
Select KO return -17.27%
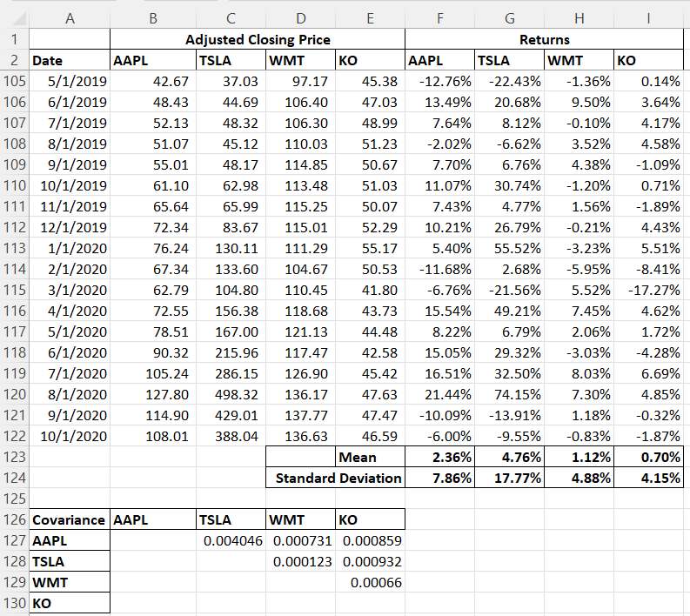click(x=648, y=290)
